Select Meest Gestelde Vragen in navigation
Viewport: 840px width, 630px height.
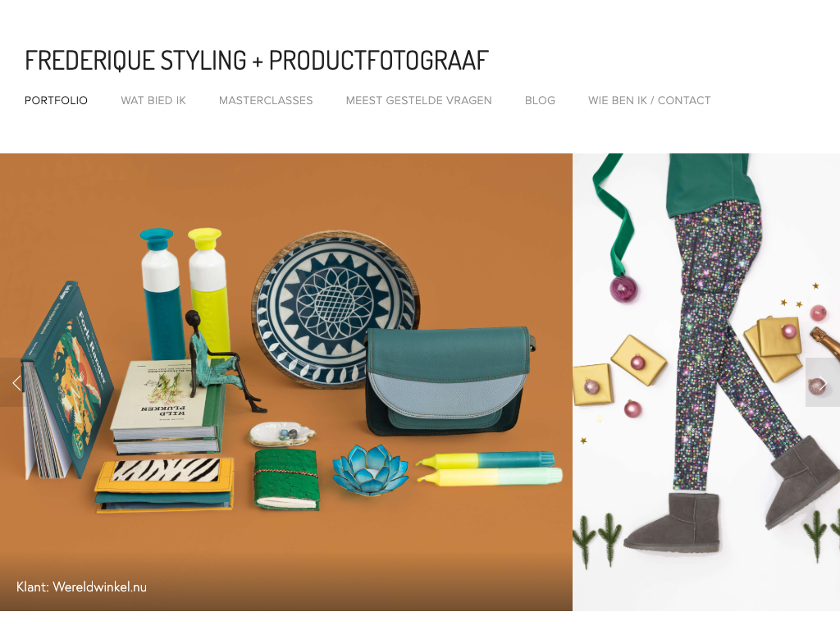pyautogui.click(x=418, y=100)
